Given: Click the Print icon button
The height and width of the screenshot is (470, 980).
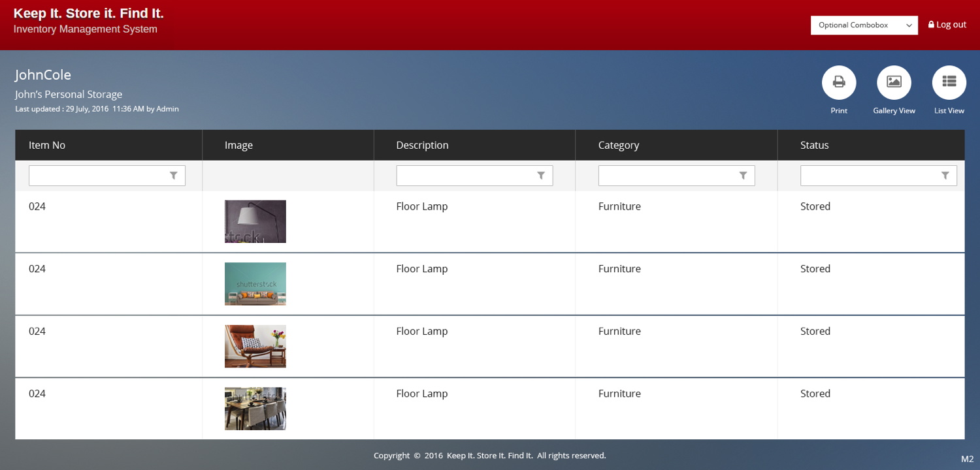Looking at the screenshot, I should (x=839, y=82).
